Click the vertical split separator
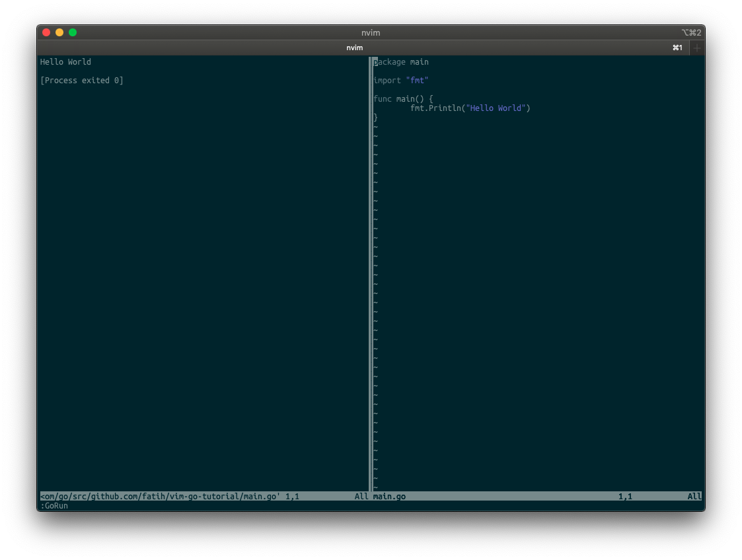Screen dimensions: 742x560 371,274
